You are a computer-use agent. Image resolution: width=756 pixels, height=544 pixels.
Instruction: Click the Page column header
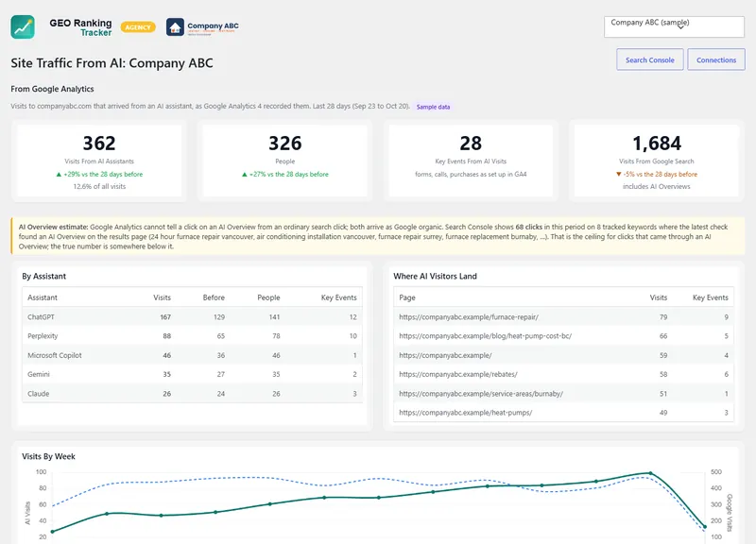coord(407,297)
